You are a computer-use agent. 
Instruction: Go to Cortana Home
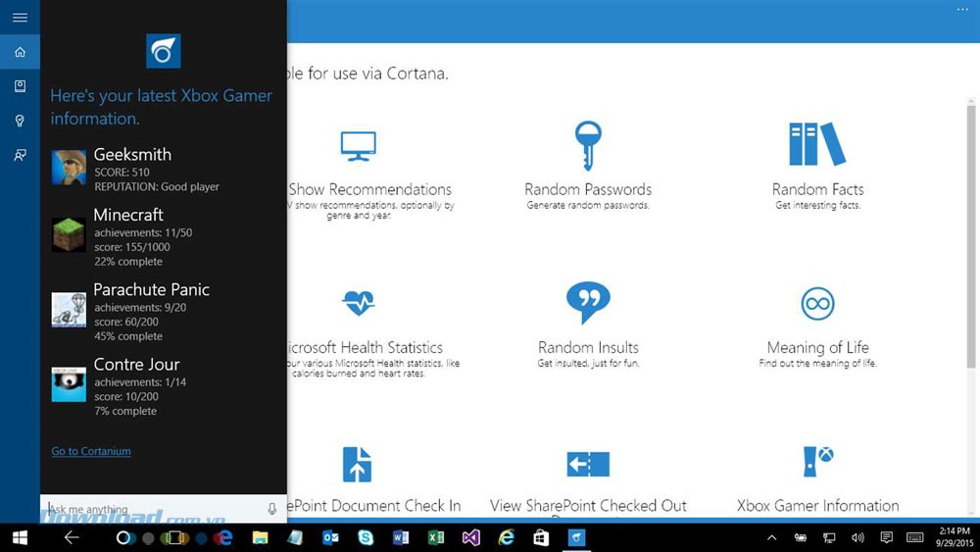[x=20, y=52]
